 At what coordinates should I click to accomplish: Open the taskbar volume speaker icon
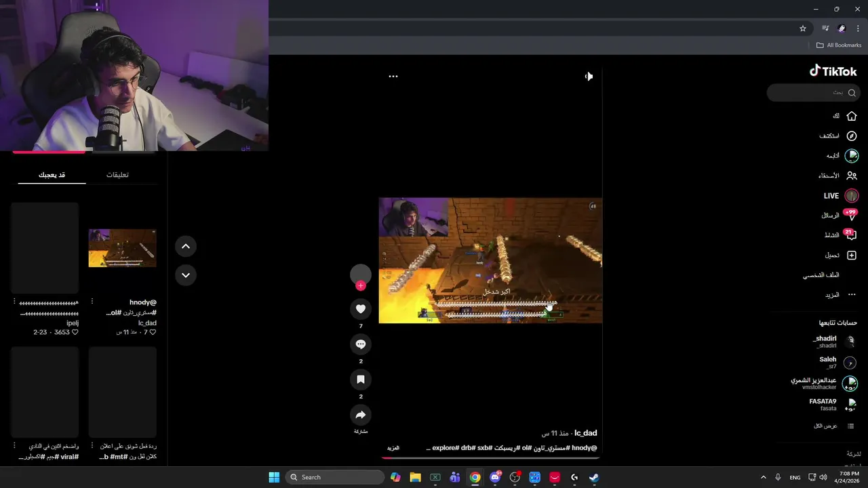coord(823,477)
